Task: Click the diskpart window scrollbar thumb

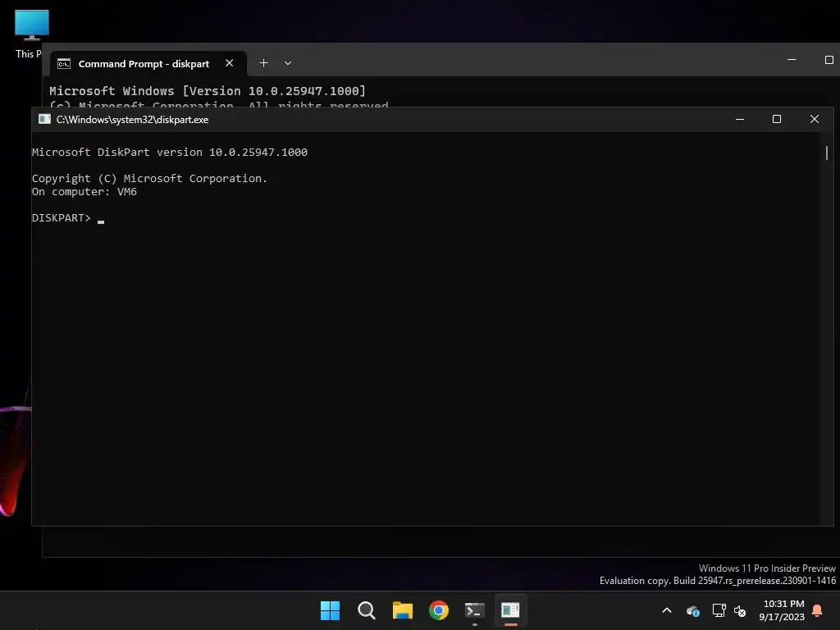Action: [x=827, y=153]
